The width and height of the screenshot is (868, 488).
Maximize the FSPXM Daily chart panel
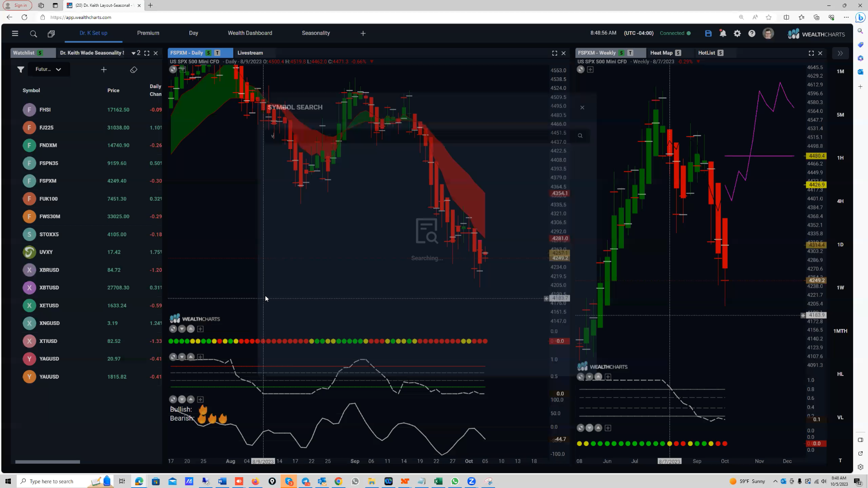[555, 53]
